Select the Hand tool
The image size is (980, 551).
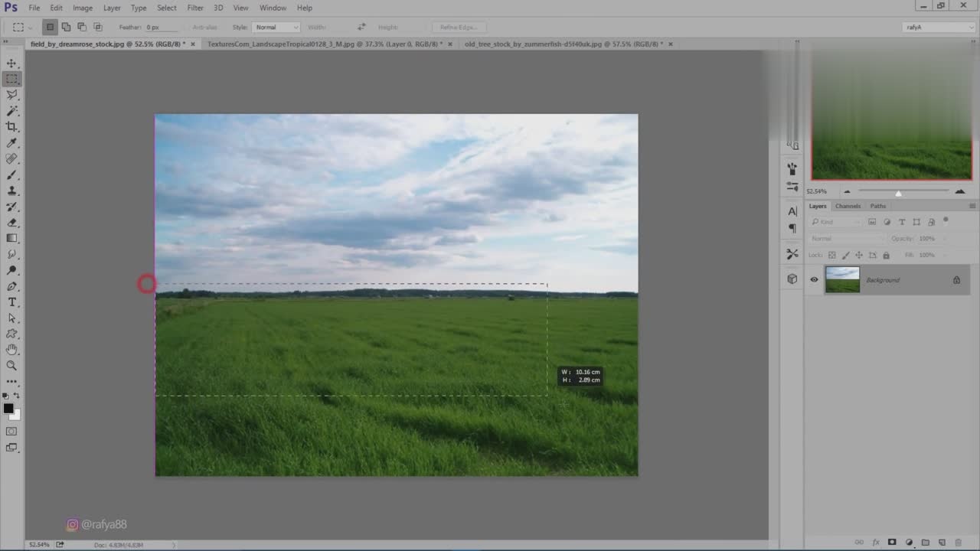click(12, 350)
